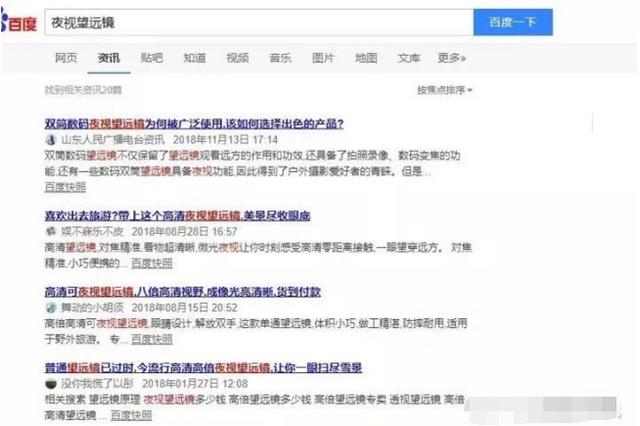This screenshot has width=640, height=426.
Task: Click the 百度一下 search button
Action: (513, 22)
